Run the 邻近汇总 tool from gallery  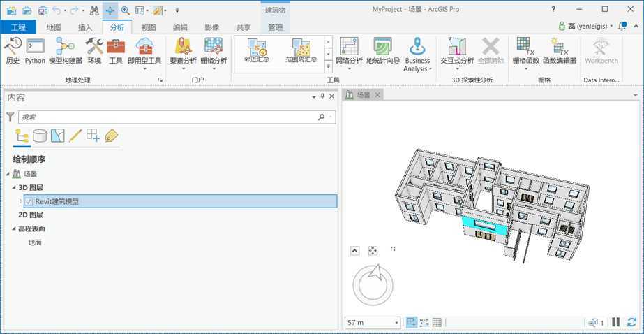pos(257,51)
